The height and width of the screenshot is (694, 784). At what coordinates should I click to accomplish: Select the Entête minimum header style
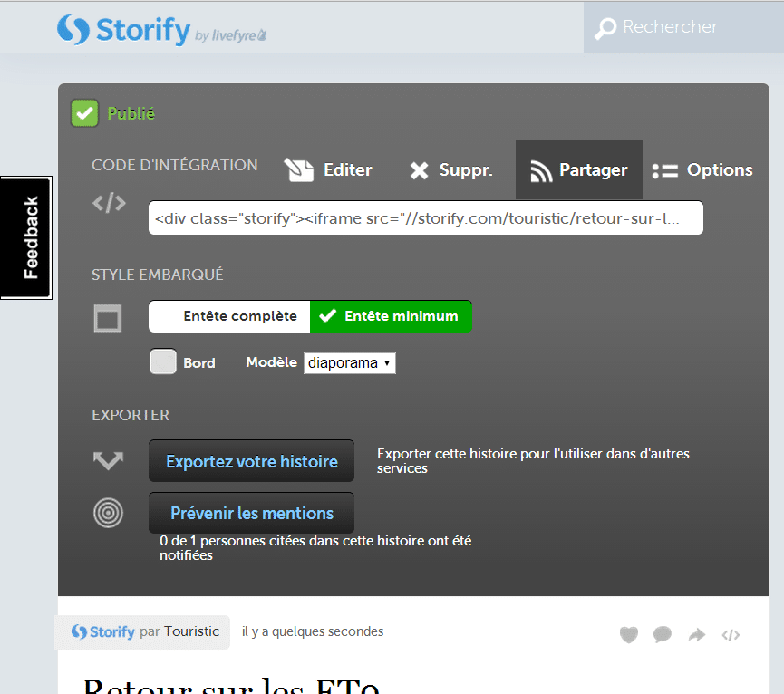[391, 316]
